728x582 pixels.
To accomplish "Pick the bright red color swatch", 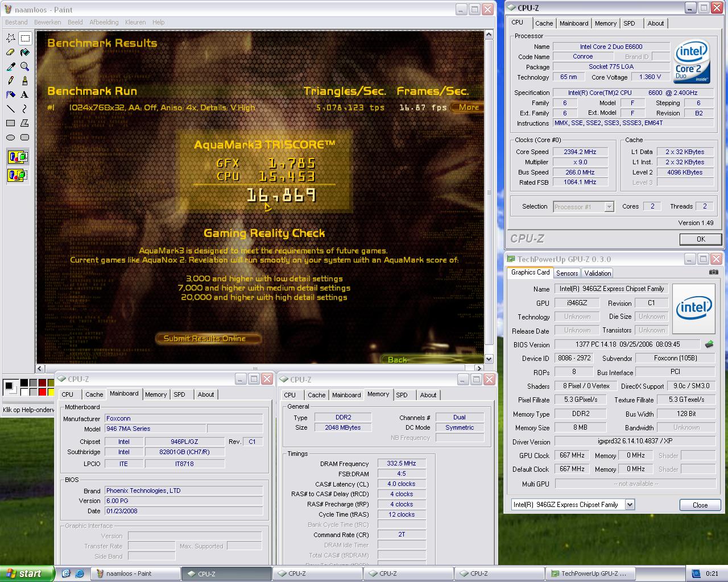I will (42, 392).
